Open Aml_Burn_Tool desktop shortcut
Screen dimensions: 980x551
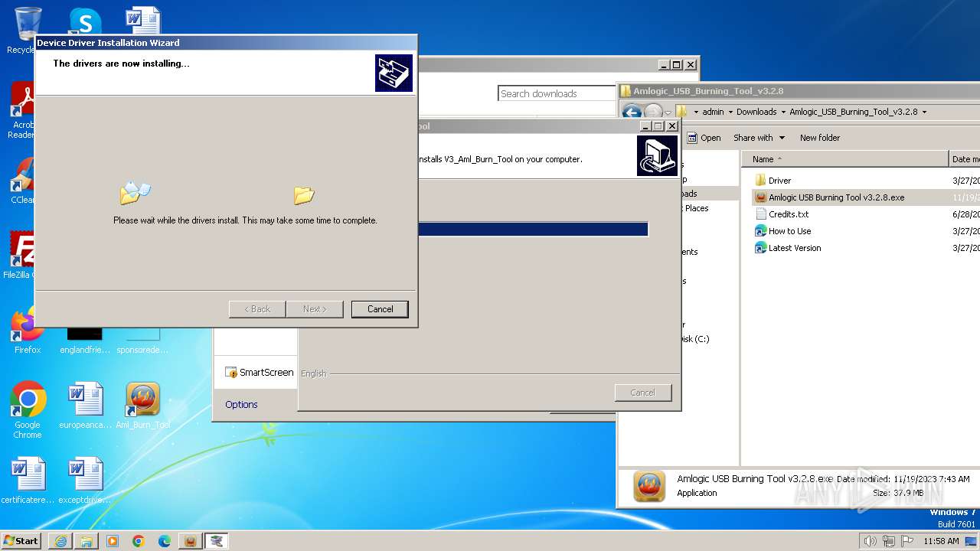142,406
